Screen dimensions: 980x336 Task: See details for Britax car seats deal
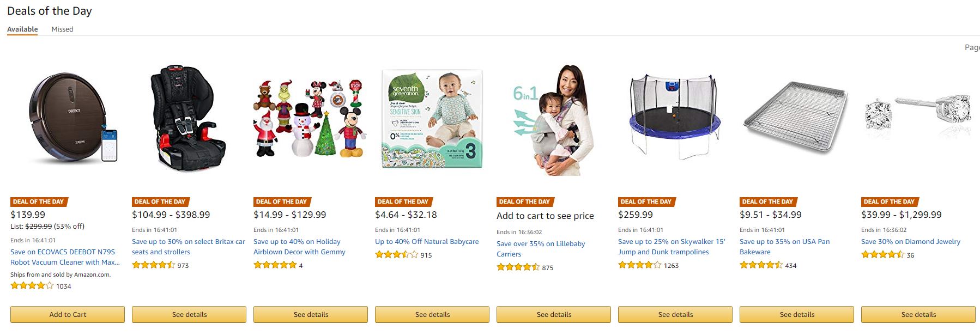click(189, 314)
